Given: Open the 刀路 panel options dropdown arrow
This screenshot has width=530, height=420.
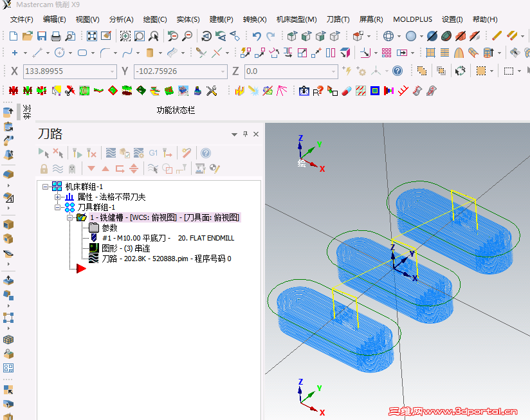Looking at the screenshot, I should (234, 134).
